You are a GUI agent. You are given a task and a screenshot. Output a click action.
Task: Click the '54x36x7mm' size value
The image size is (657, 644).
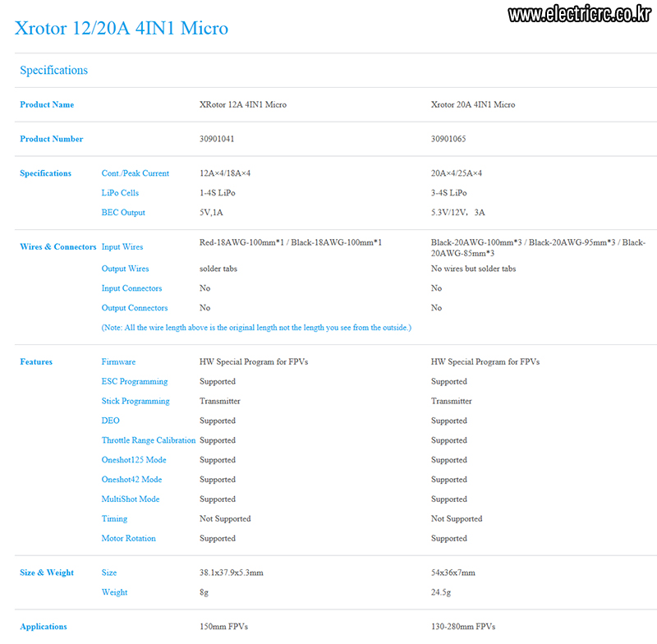point(453,573)
